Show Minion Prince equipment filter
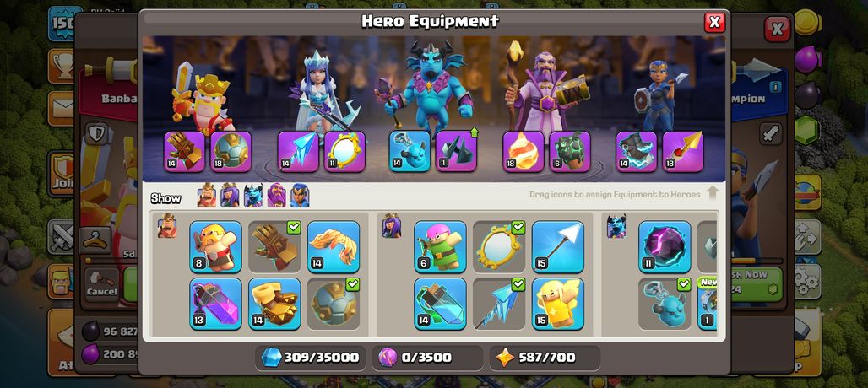The image size is (868, 388). pos(253,196)
